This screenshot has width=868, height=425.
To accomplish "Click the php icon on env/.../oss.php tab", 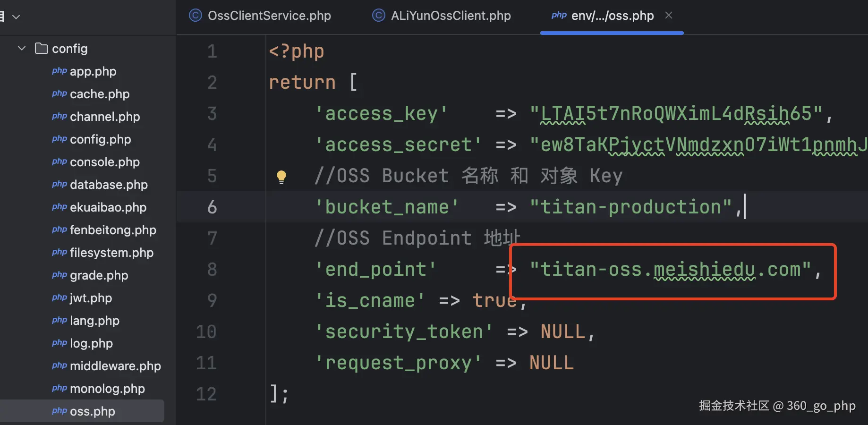I will click(559, 15).
